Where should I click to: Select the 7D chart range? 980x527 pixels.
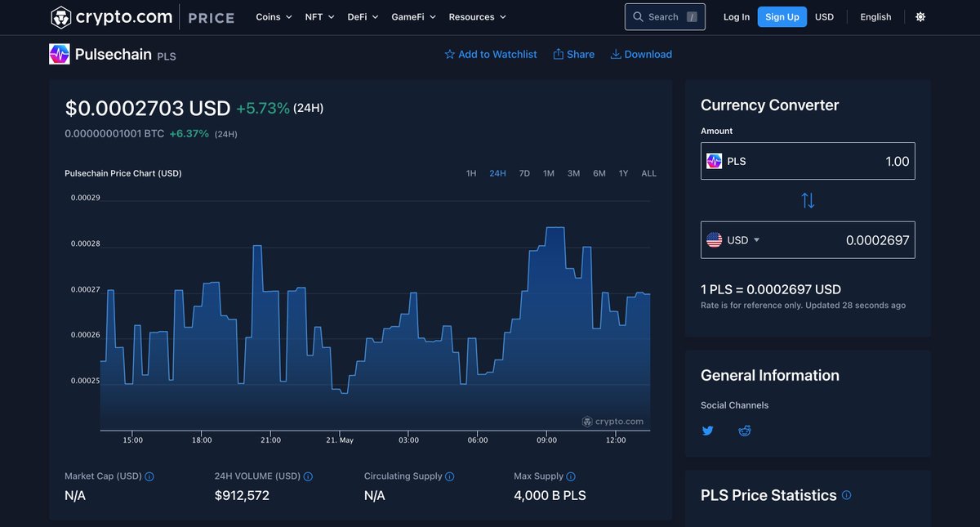point(524,173)
